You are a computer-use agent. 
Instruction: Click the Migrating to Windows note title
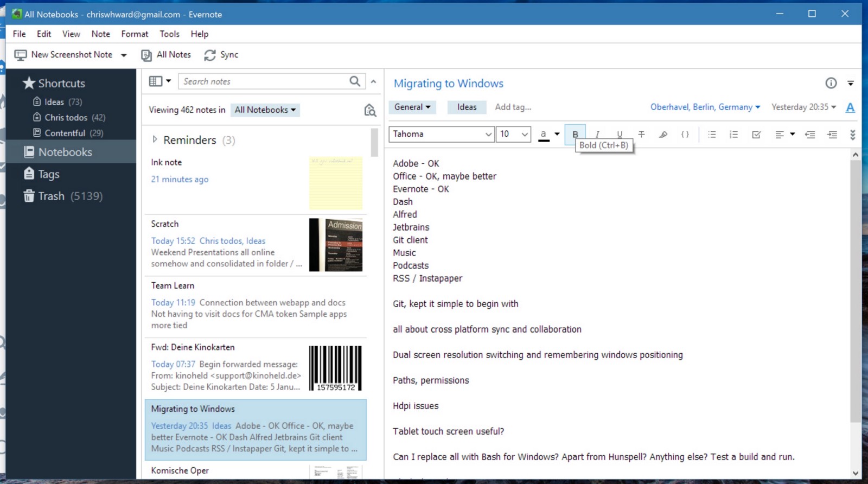pyautogui.click(x=449, y=83)
